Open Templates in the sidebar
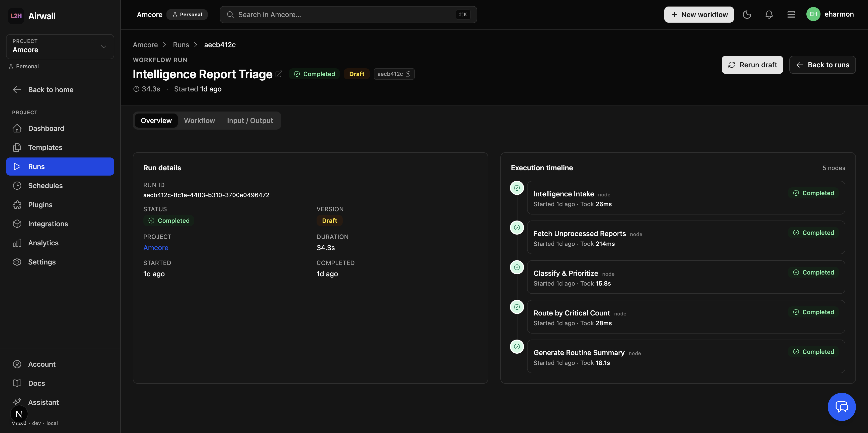This screenshot has width=868, height=433. click(60, 147)
